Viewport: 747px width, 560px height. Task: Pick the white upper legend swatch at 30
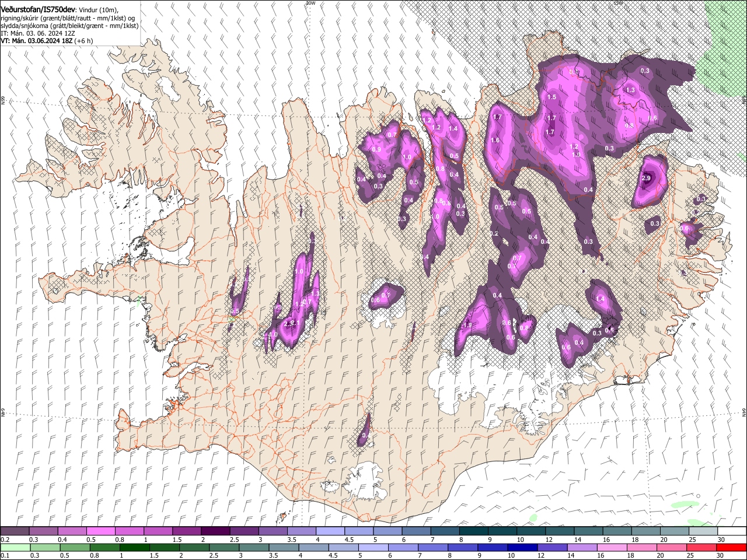[732, 531]
